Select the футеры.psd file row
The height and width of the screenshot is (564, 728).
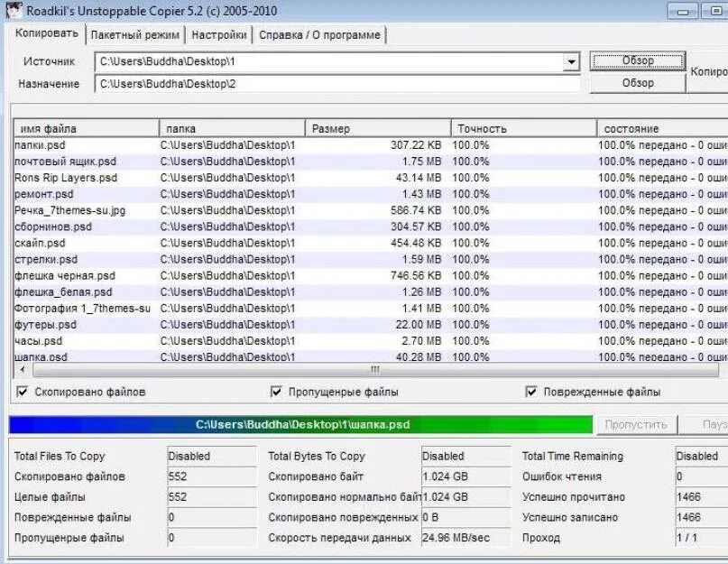pyautogui.click(x=371, y=325)
